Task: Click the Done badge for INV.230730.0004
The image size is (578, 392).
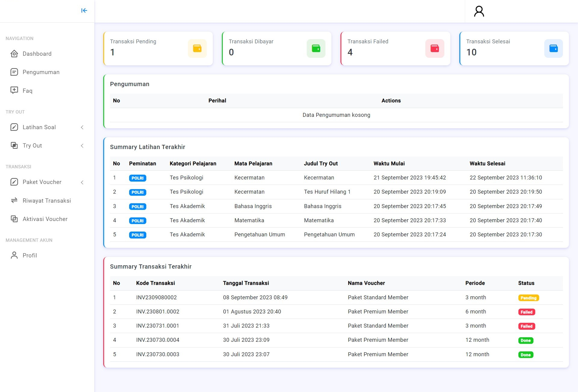Action: 525,341
